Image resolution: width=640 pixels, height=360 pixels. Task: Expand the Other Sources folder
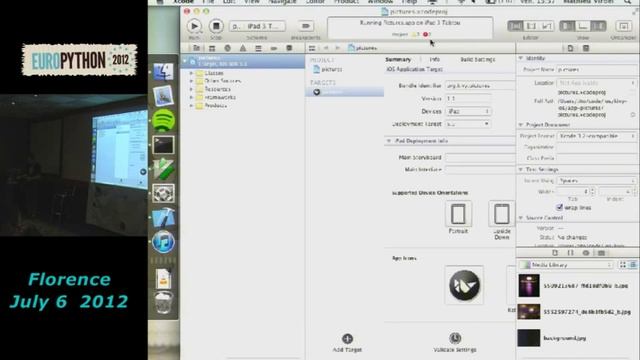point(191,81)
